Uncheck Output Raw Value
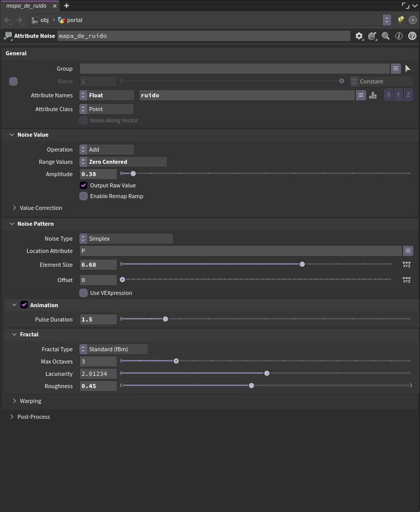Viewport: 420px width, 512px height. click(83, 185)
